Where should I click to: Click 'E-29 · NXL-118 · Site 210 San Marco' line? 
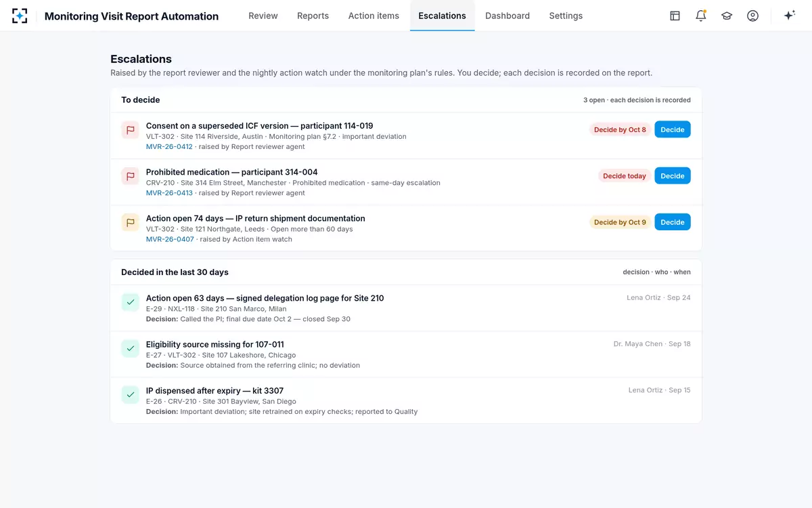pyautogui.click(x=217, y=309)
